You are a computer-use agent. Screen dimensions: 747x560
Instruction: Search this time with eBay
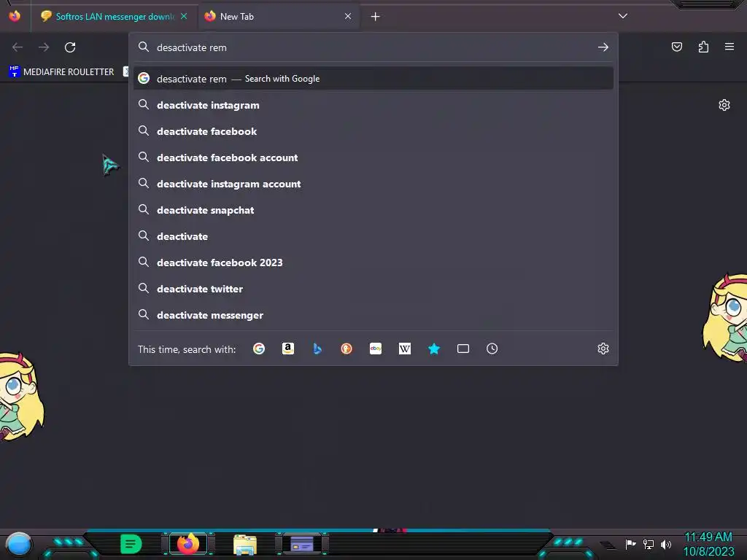pyautogui.click(x=376, y=349)
